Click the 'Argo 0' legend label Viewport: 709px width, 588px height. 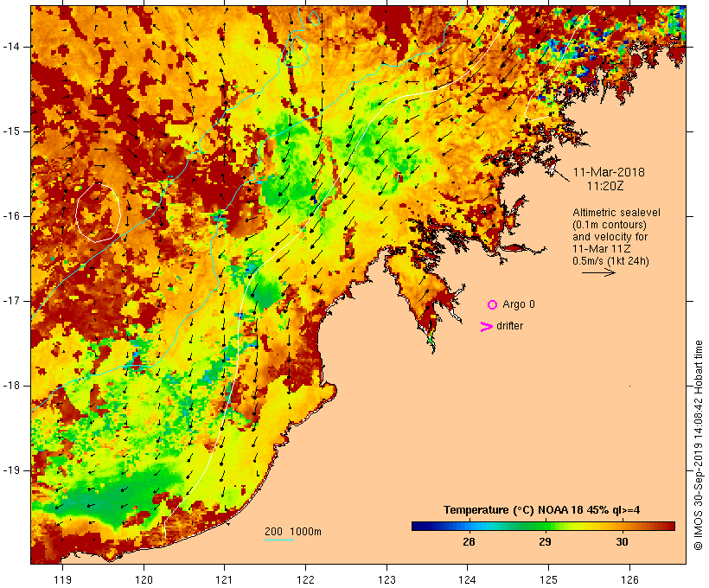(519, 304)
